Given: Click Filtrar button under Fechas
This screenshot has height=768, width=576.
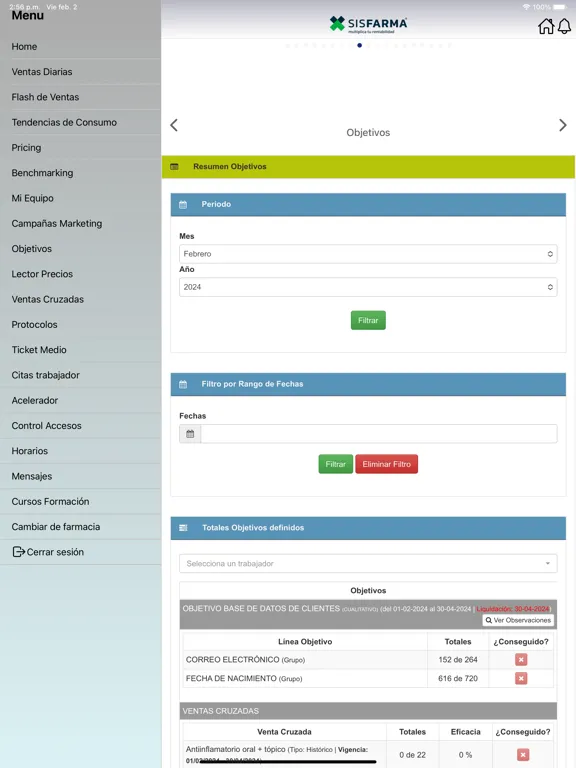Looking at the screenshot, I should pyautogui.click(x=336, y=464).
